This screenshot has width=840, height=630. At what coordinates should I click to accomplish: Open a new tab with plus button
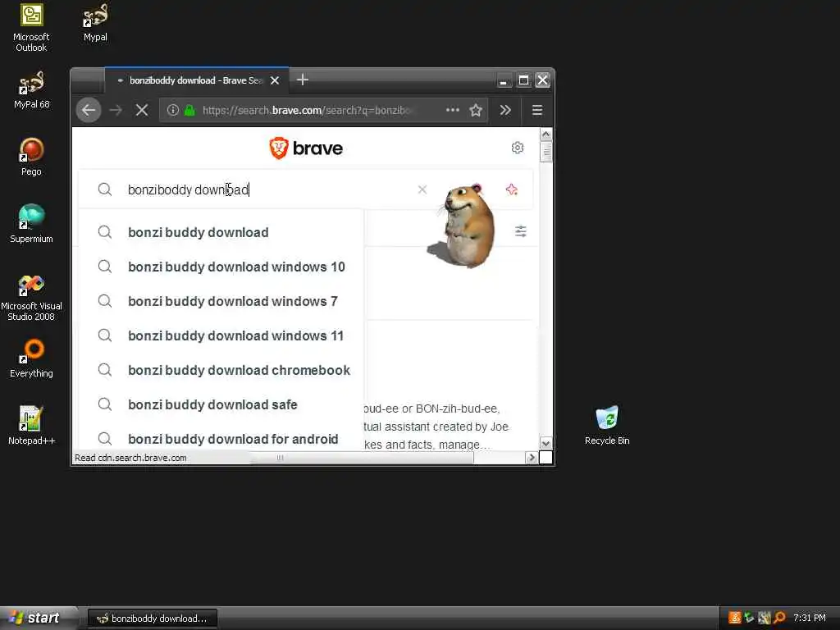coord(302,80)
